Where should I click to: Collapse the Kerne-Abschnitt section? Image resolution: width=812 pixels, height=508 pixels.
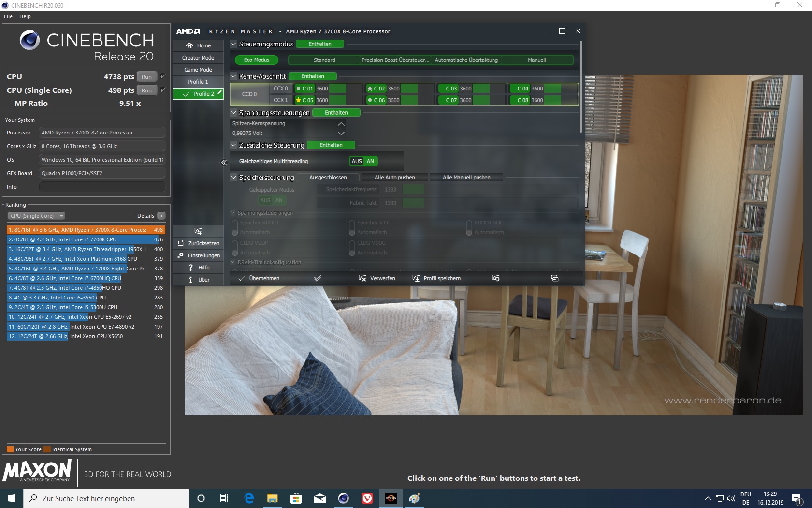point(233,76)
